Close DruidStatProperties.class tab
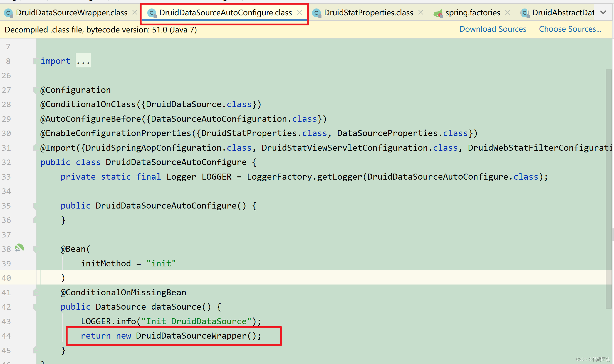Image resolution: width=614 pixels, height=364 pixels. pos(421,12)
